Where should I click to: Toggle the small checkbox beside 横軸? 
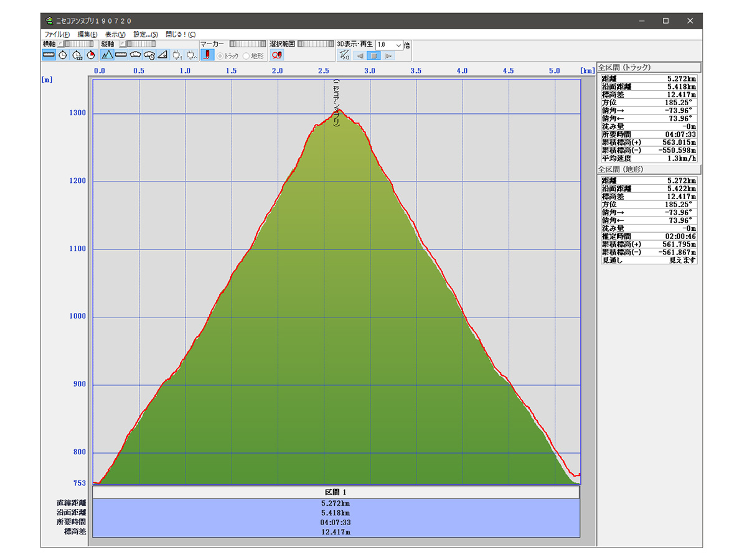pyautogui.click(x=60, y=44)
